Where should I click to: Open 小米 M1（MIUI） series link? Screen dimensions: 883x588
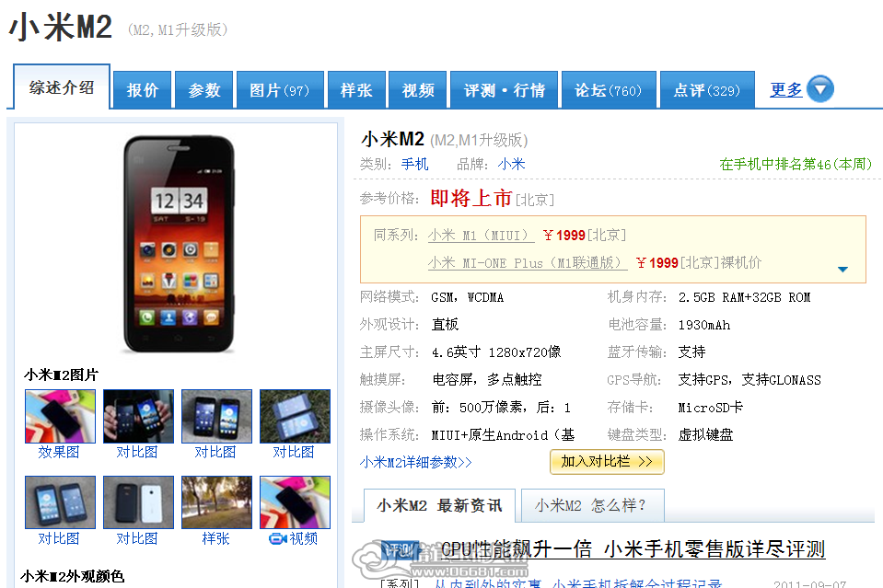[x=481, y=236]
